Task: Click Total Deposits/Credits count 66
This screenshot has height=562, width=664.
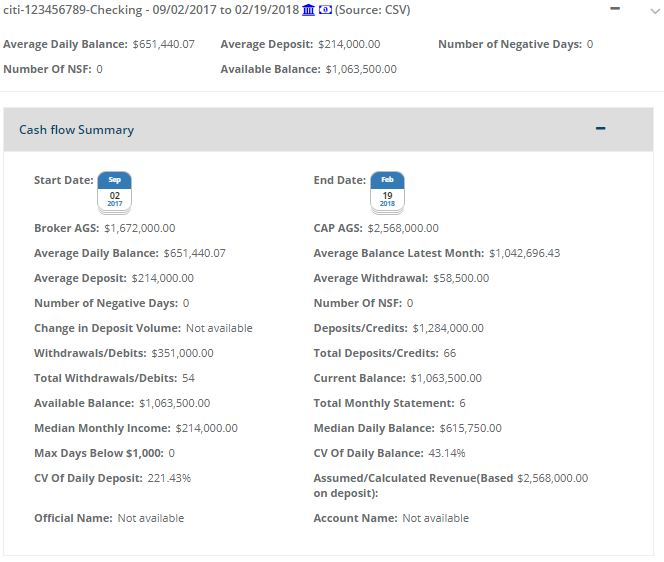Action: point(450,353)
